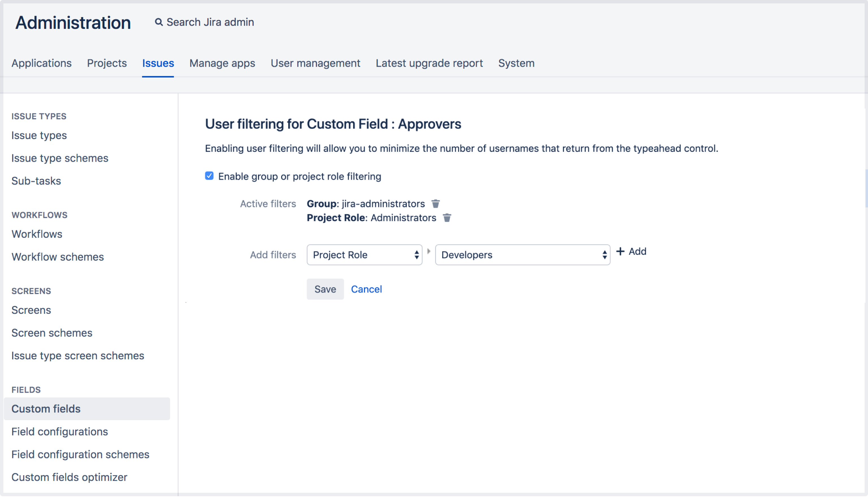
Task: Go to Sub-tasks settings
Action: [36, 181]
